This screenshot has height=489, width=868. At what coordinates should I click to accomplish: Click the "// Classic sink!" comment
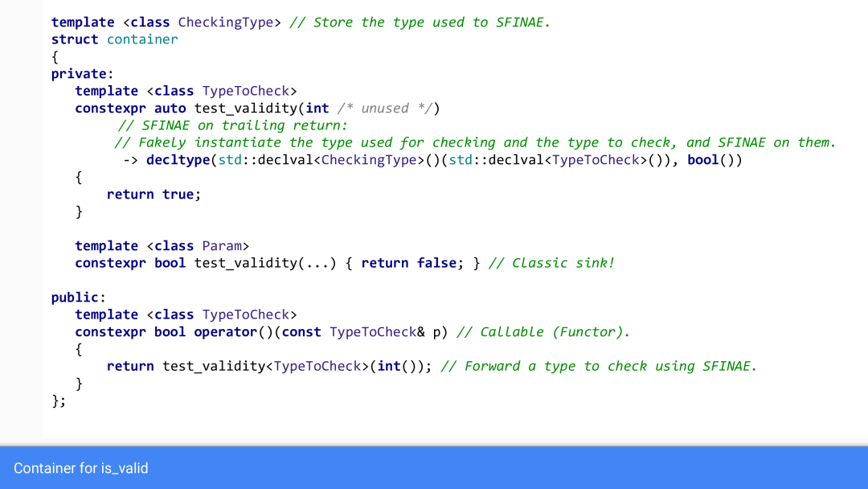pyautogui.click(x=551, y=263)
